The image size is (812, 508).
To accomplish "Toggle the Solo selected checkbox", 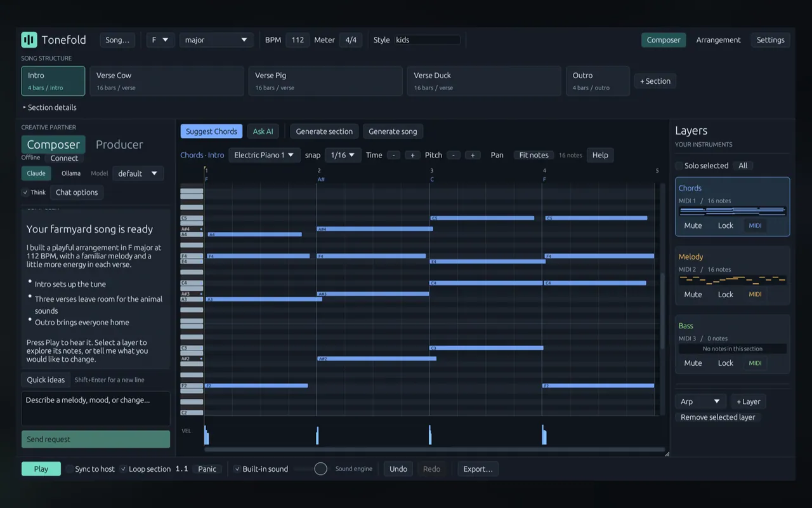I will coord(679,166).
